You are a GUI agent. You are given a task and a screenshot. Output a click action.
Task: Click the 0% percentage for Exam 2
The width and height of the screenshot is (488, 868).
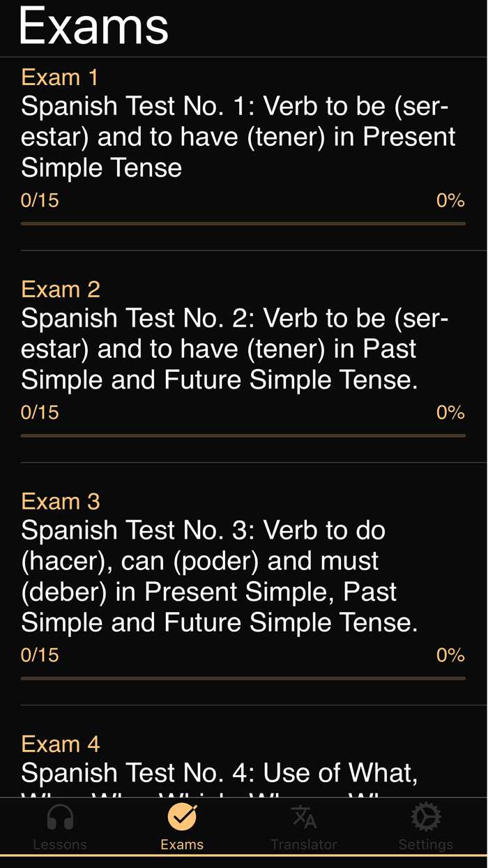[450, 412]
